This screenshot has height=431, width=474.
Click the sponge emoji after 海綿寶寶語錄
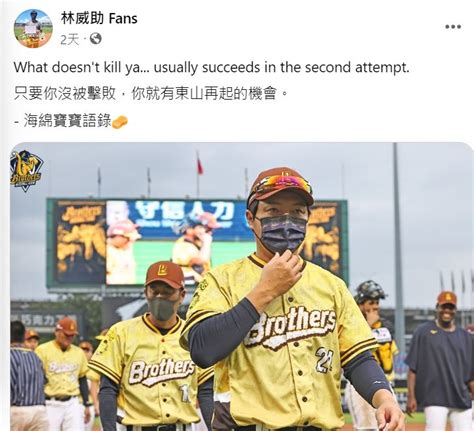pyautogui.click(x=120, y=122)
